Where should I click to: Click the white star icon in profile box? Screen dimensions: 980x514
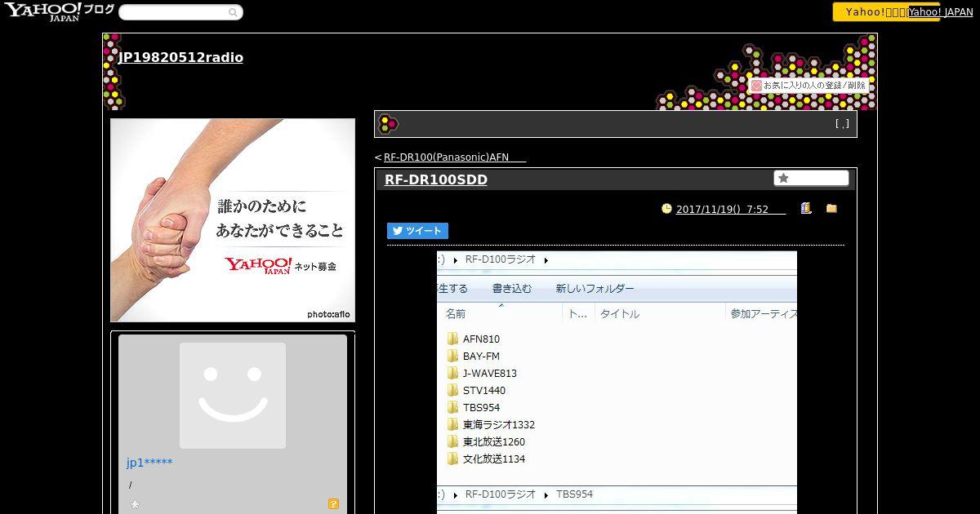click(x=135, y=504)
